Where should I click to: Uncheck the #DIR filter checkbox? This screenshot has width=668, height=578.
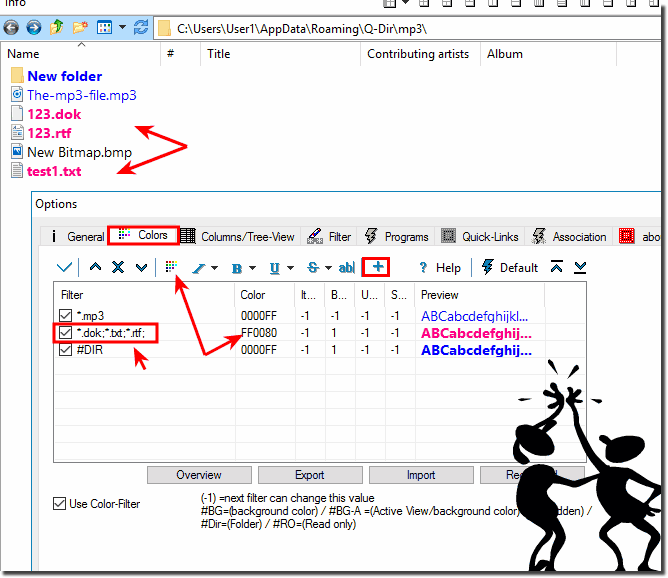click(x=65, y=350)
